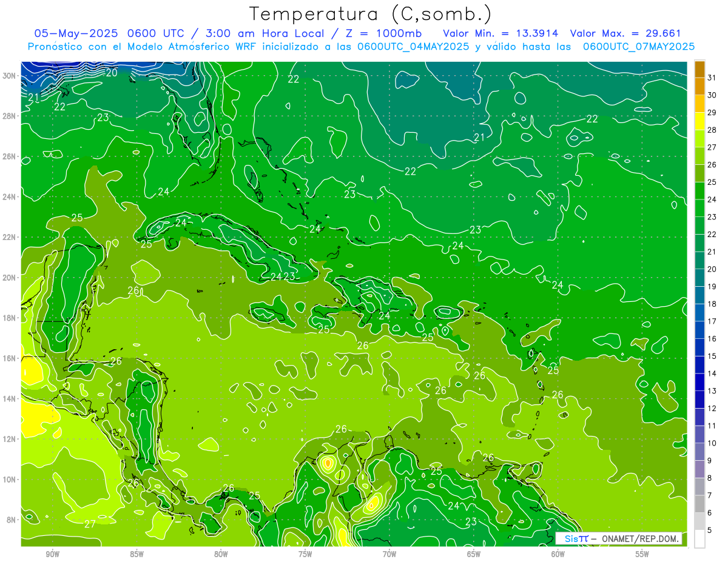Screen dimensions: 728x562
Task: Click the 22N latitude axis label
Action: [x=9, y=237]
